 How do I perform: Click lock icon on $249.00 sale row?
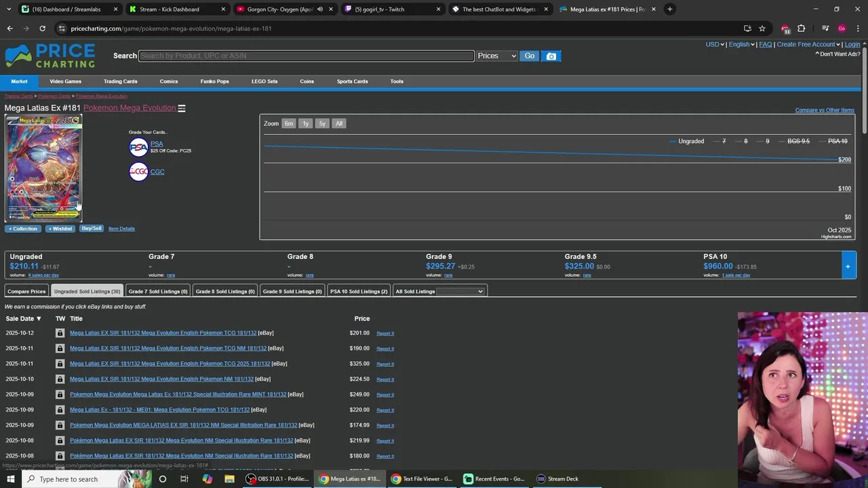pyautogui.click(x=60, y=394)
